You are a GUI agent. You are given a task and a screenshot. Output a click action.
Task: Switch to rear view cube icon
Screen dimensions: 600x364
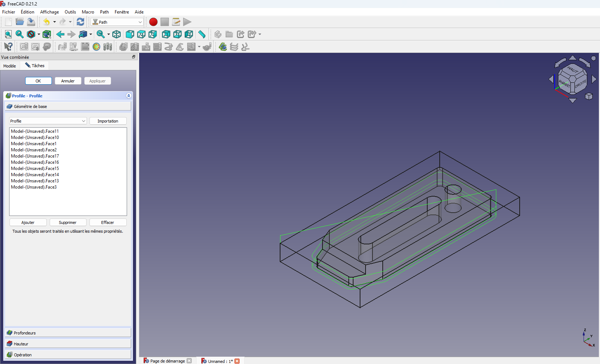point(166,34)
